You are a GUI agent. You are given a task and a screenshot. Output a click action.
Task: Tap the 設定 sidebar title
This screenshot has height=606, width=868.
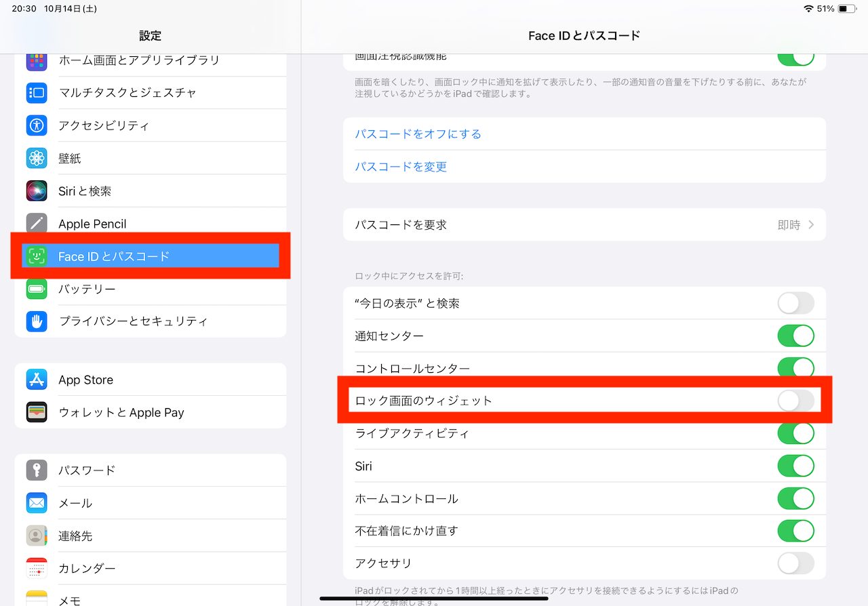coord(151,35)
